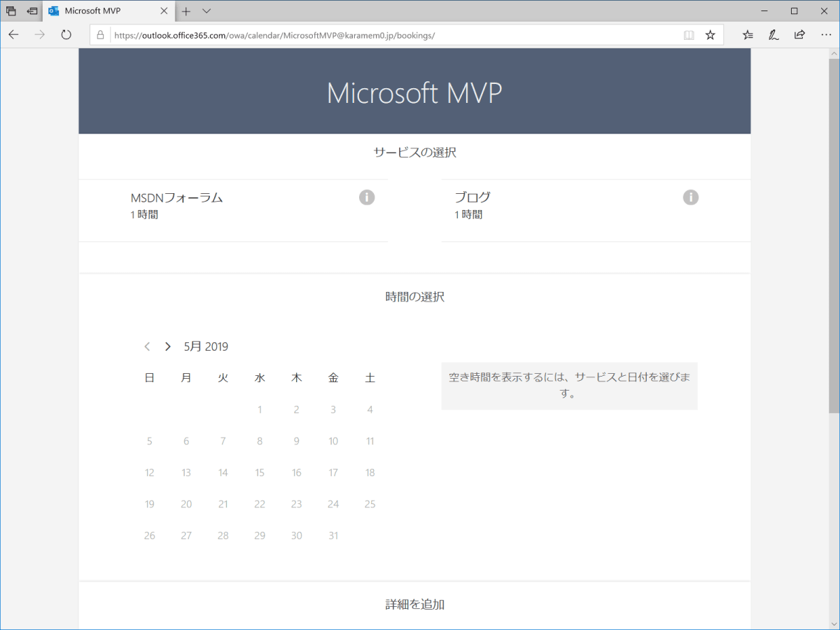Show info for MSDNフォーラム service
Viewport: 840px width, 630px height.
(367, 197)
